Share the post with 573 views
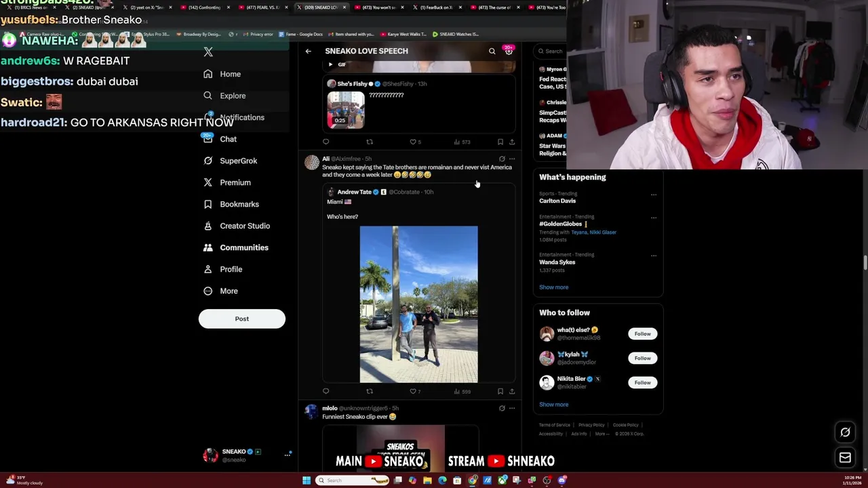Image resolution: width=868 pixels, height=488 pixels. coord(512,142)
